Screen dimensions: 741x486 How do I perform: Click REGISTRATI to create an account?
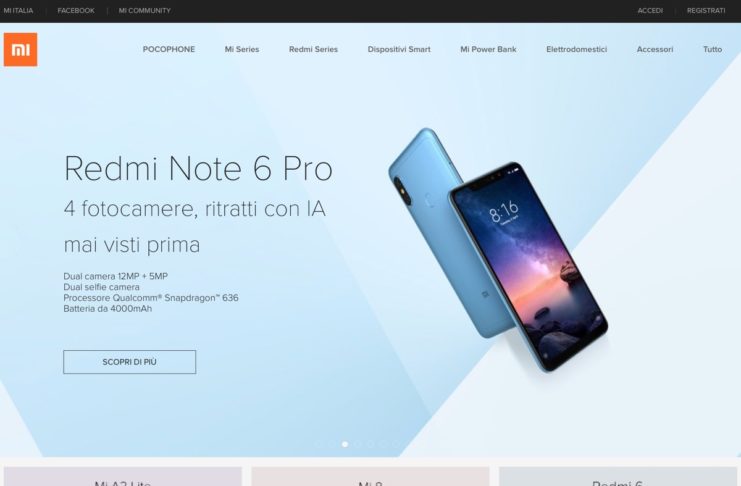pos(706,10)
